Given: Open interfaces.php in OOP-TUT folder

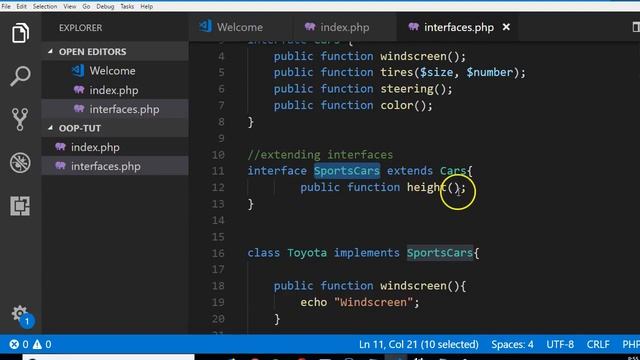Looking at the screenshot, I should pyautogui.click(x=106, y=166).
